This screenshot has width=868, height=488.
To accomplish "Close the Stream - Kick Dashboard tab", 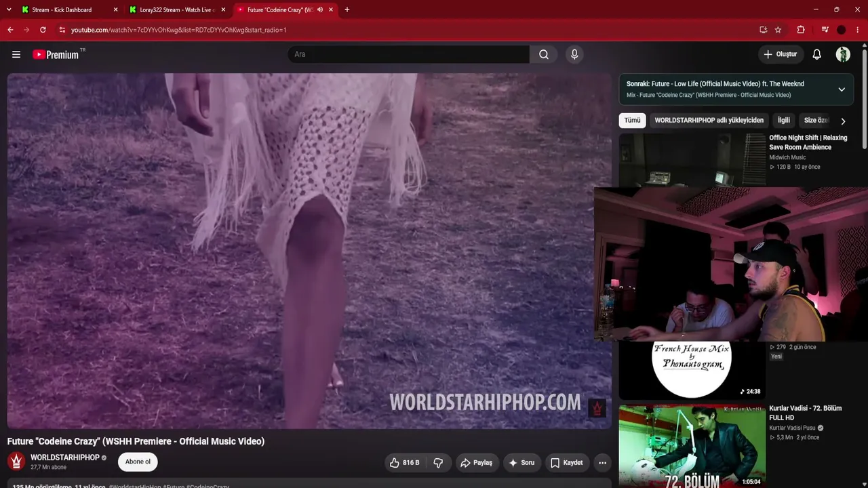I will coord(115,9).
